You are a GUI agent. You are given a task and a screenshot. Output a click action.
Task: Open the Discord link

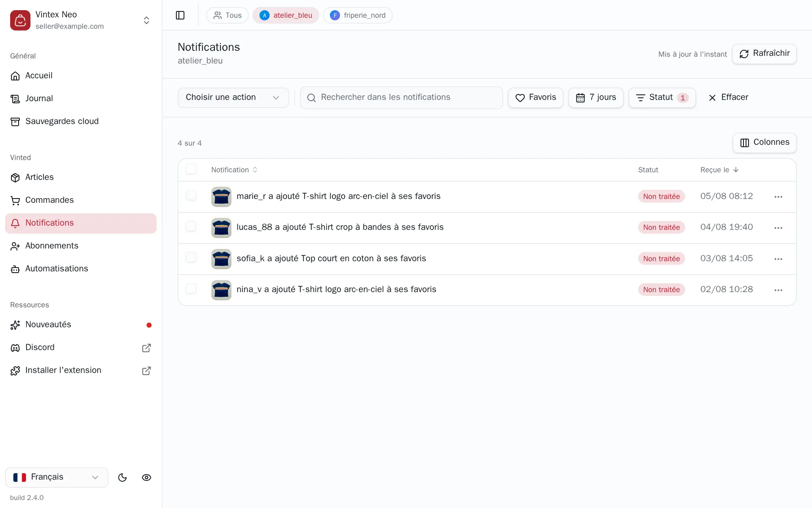81,347
